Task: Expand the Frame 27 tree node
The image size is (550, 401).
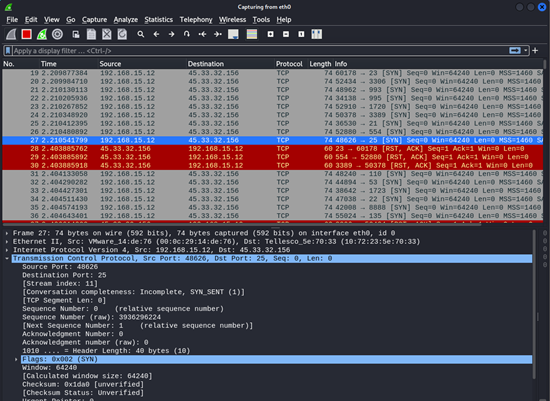Action: [7, 233]
